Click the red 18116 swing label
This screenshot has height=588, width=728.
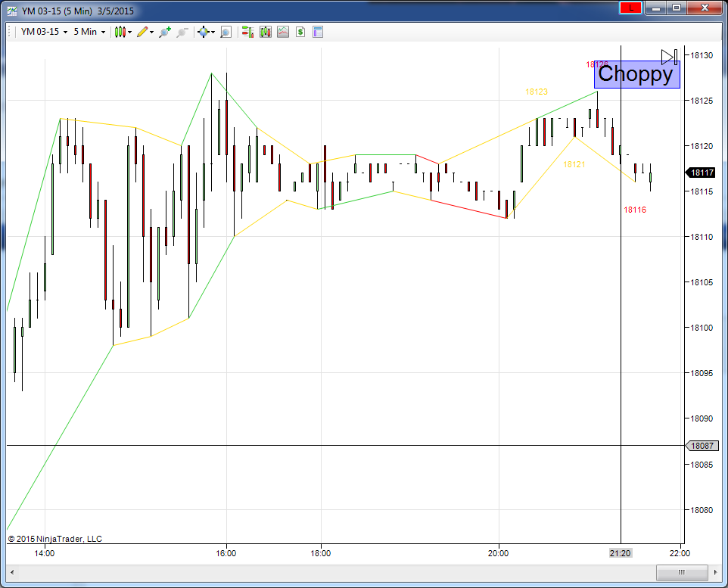coord(635,210)
